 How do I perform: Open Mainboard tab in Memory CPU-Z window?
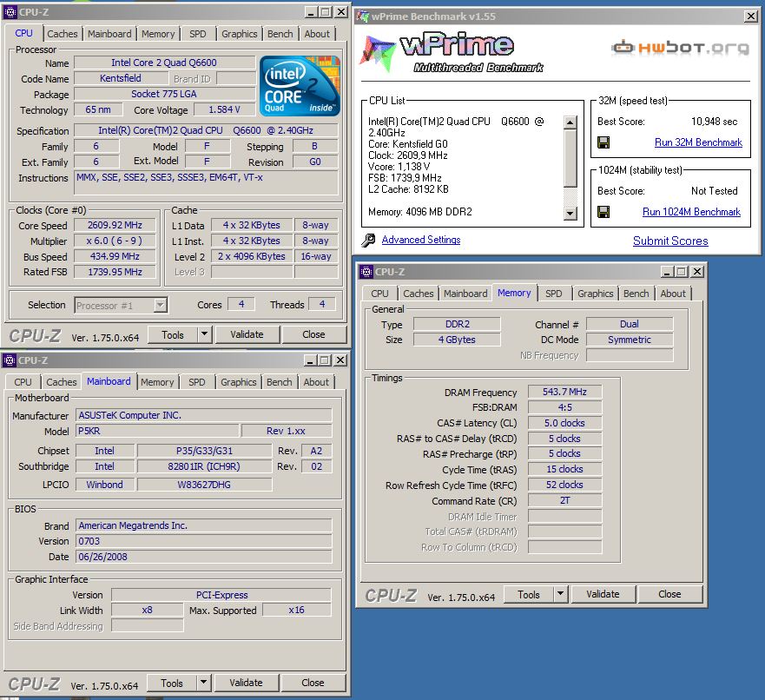pos(465,294)
